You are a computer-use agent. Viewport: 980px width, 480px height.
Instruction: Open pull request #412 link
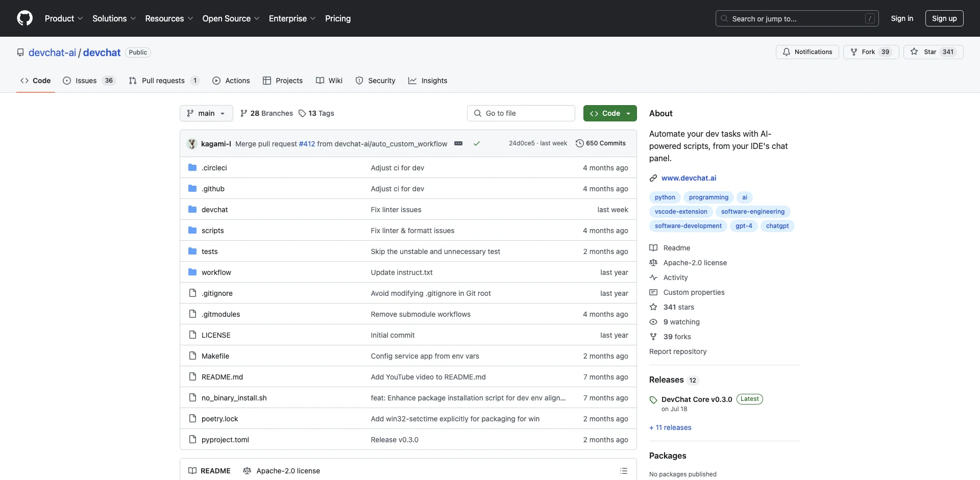coord(307,144)
